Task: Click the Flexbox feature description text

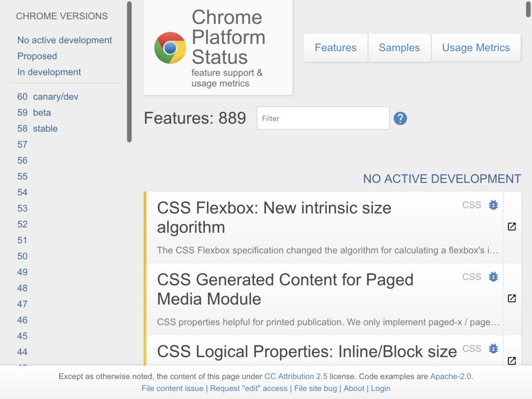Action: click(x=328, y=250)
